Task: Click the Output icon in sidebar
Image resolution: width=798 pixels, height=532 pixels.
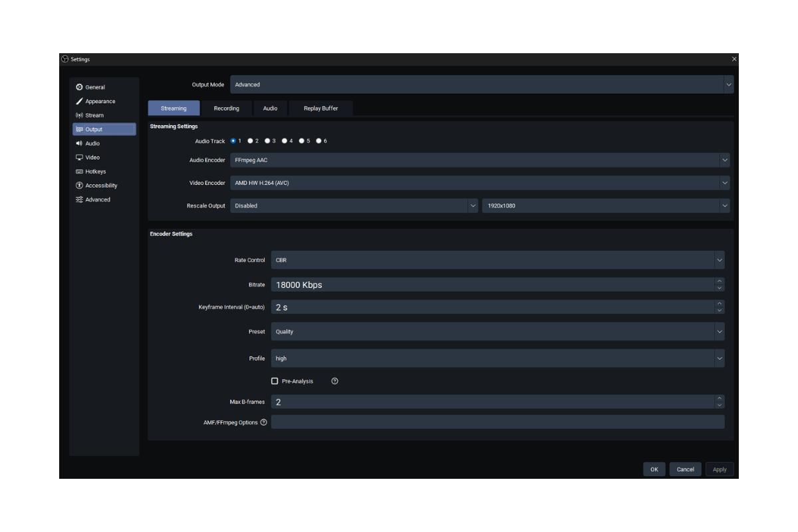Action: (x=79, y=129)
